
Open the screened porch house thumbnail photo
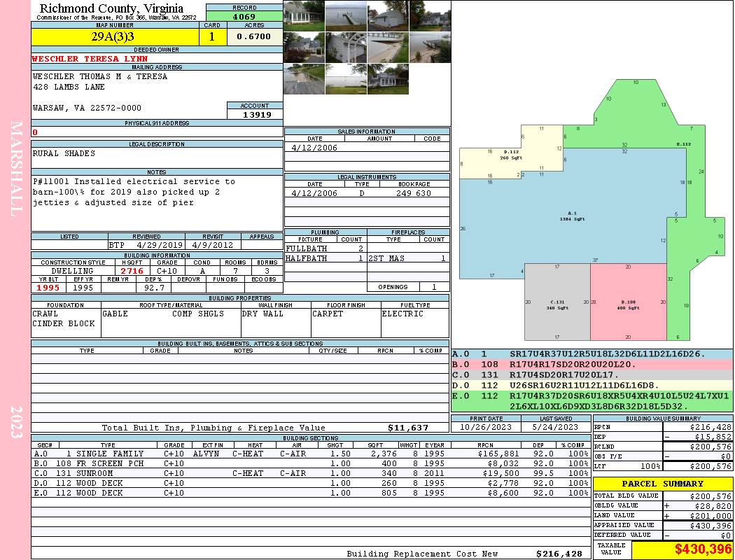304,16
